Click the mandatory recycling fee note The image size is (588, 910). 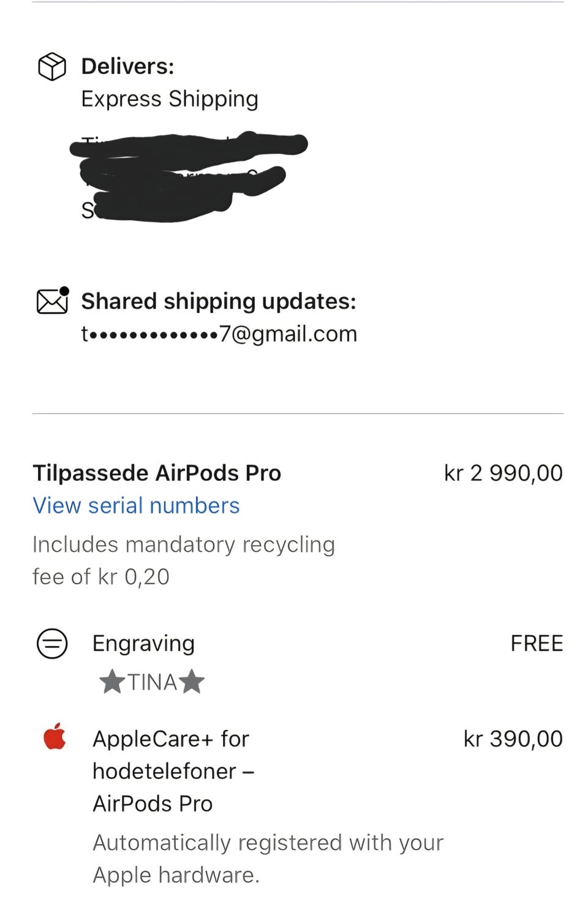coord(184,560)
